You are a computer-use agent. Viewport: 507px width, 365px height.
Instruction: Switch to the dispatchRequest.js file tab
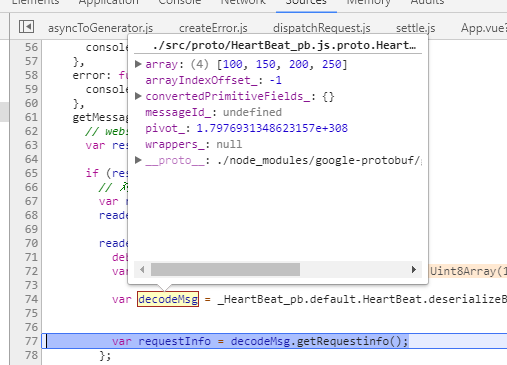click(x=322, y=28)
